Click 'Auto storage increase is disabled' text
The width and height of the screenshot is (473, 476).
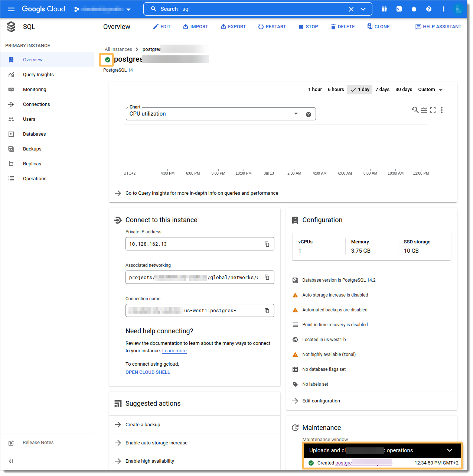pos(335,295)
